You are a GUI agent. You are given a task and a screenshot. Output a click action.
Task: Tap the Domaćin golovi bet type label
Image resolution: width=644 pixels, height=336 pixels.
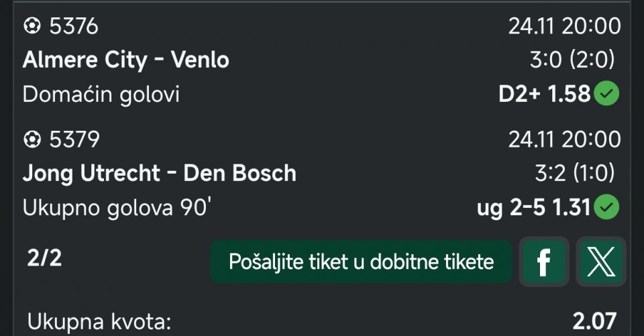(101, 95)
